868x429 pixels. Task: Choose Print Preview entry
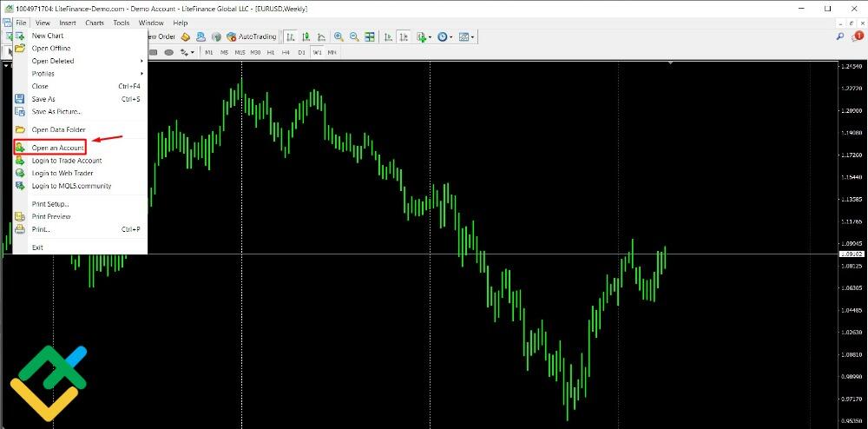[x=80, y=216]
